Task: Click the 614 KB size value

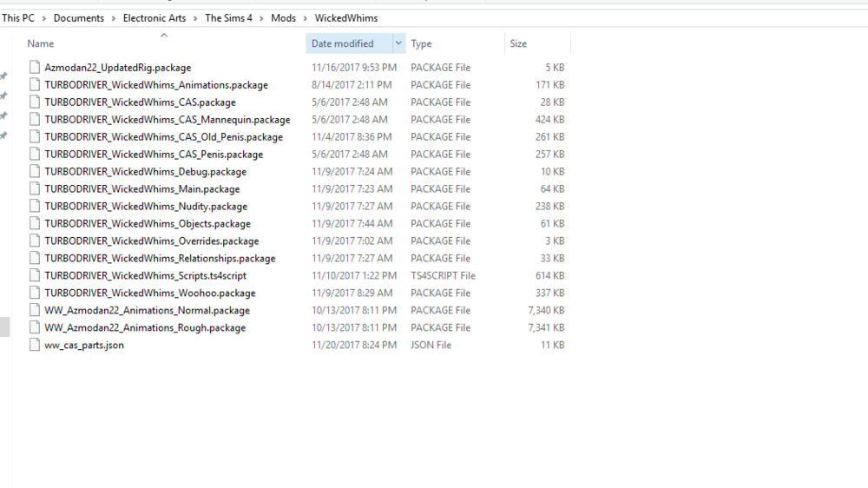Action: (x=549, y=276)
